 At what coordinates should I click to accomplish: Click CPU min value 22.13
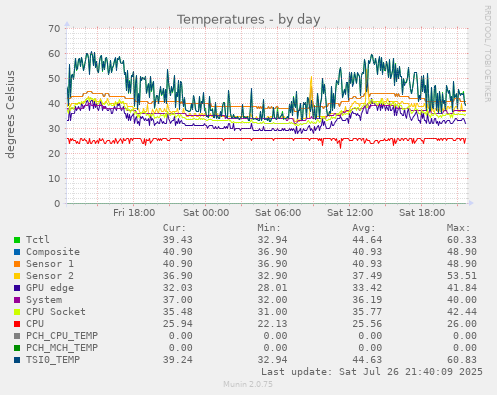pyautogui.click(x=272, y=324)
